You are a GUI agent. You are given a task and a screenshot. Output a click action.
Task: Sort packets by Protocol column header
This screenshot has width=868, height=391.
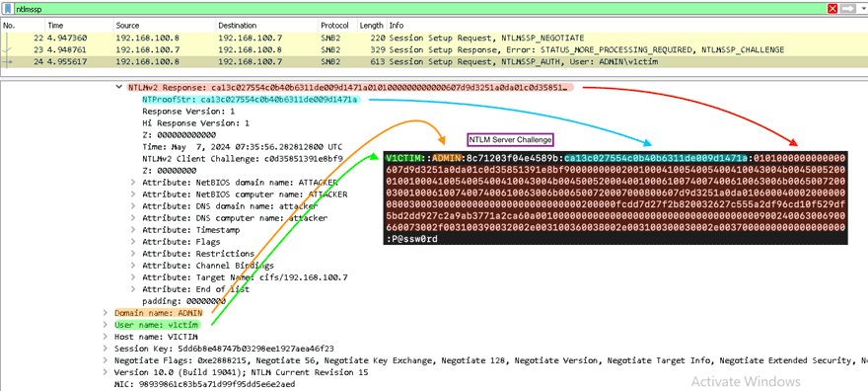coord(335,26)
